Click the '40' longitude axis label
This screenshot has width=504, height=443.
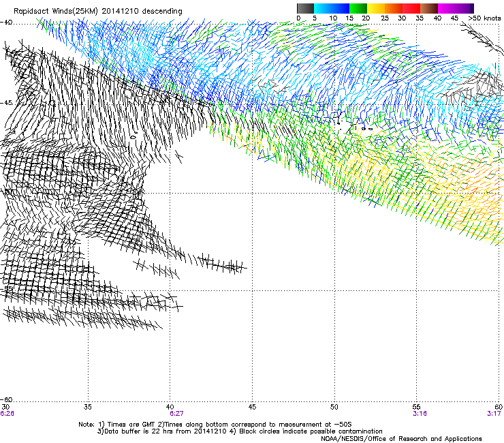click(x=170, y=407)
